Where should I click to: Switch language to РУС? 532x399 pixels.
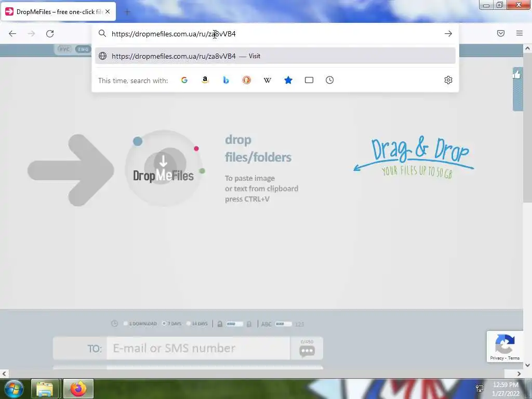pos(64,49)
